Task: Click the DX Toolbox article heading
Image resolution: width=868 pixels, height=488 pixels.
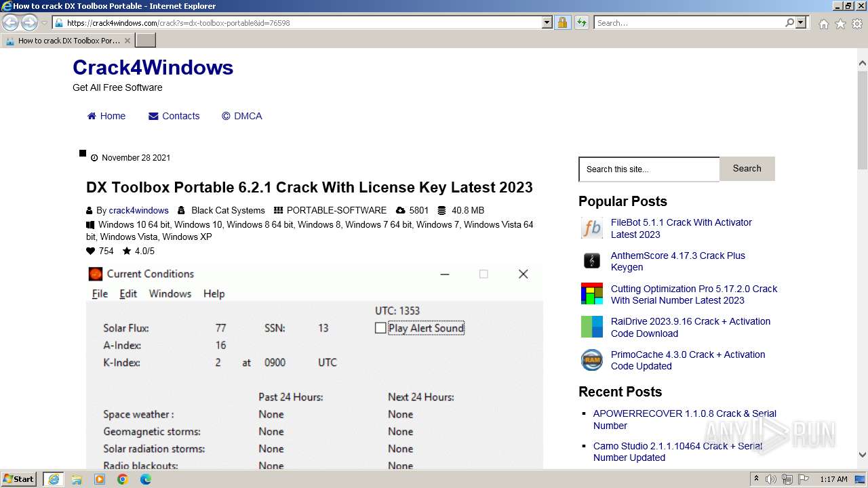Action: click(x=309, y=187)
